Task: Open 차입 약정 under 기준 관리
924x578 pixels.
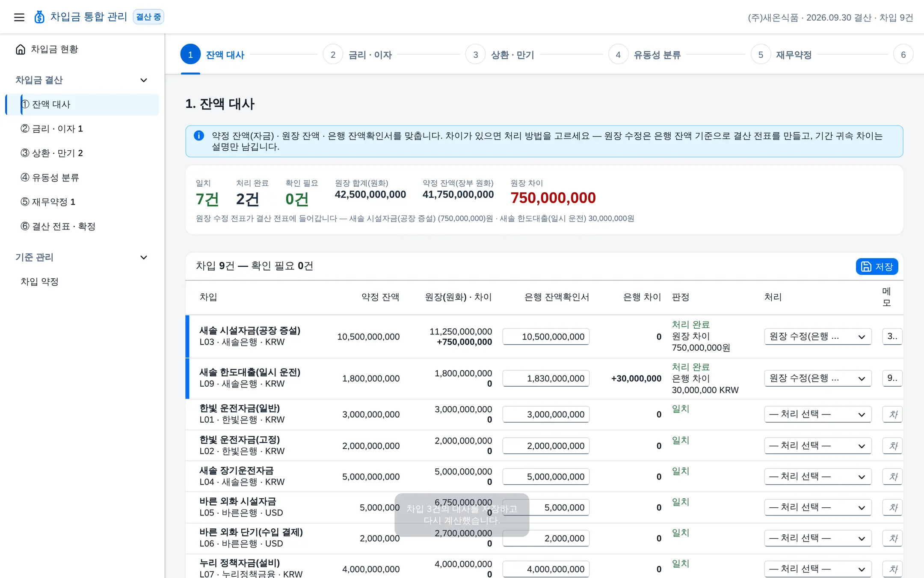Action: point(82,282)
